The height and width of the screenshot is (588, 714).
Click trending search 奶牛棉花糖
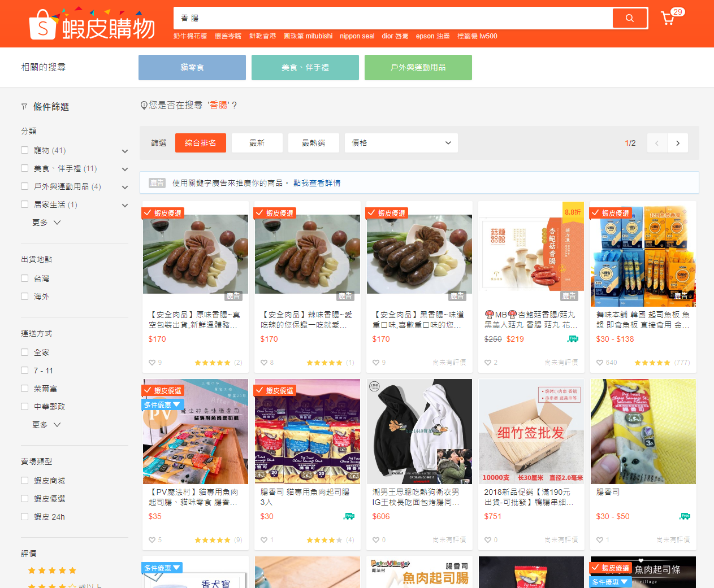coord(191,36)
